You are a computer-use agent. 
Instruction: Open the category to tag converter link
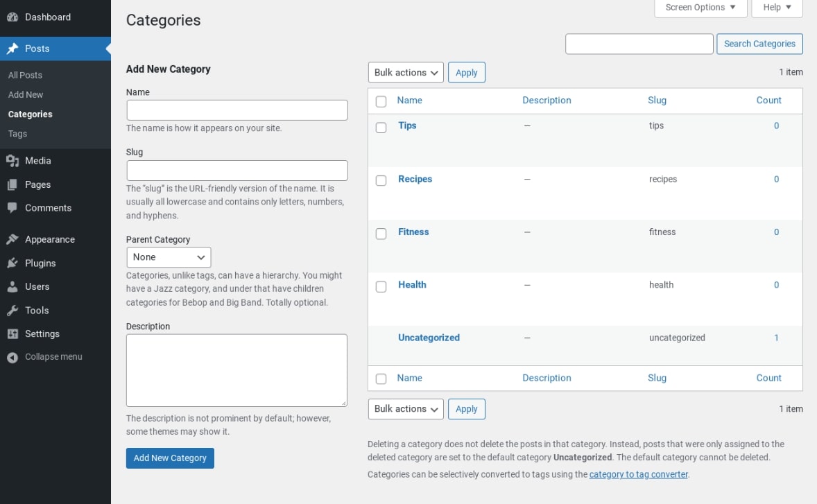(637, 474)
